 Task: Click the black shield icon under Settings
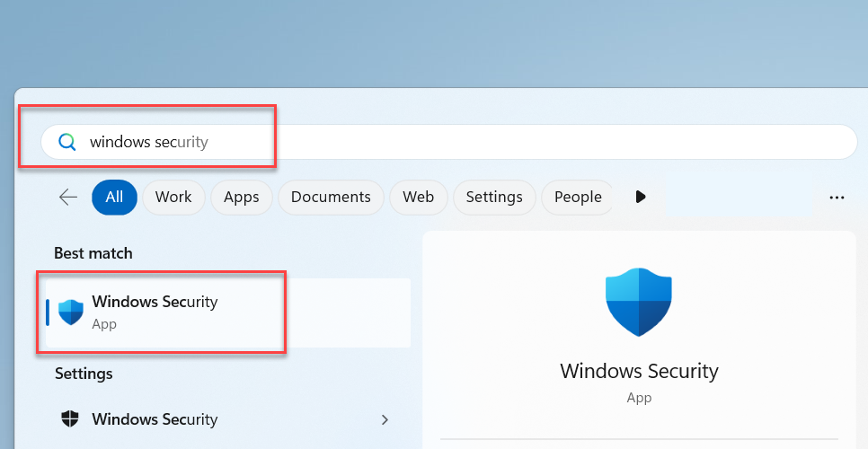click(70, 418)
